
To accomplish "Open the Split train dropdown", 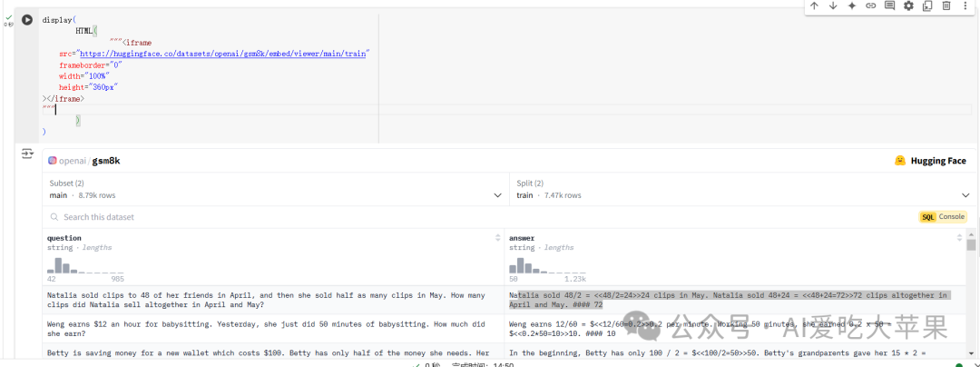I will pos(742,189).
